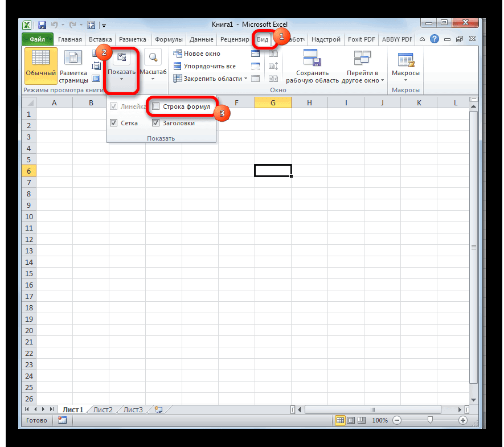
Task: Click the Hide window icon
Action: tap(256, 66)
